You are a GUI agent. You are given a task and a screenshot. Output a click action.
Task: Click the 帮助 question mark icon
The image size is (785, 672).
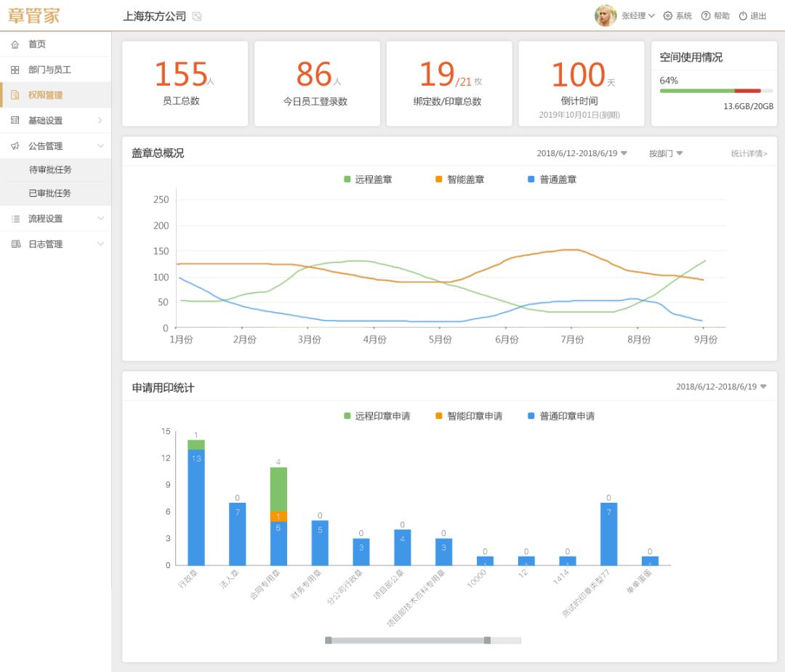[x=706, y=16]
